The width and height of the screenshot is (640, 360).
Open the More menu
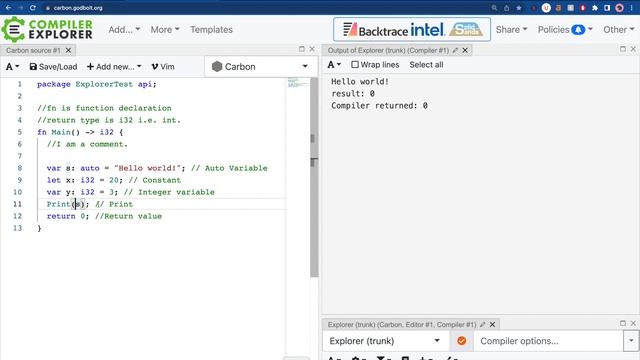pyautogui.click(x=165, y=29)
